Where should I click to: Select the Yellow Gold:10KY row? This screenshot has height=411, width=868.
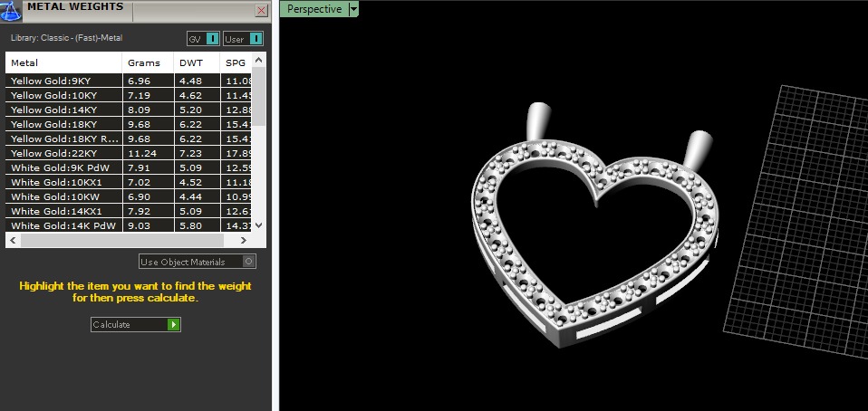[x=129, y=95]
